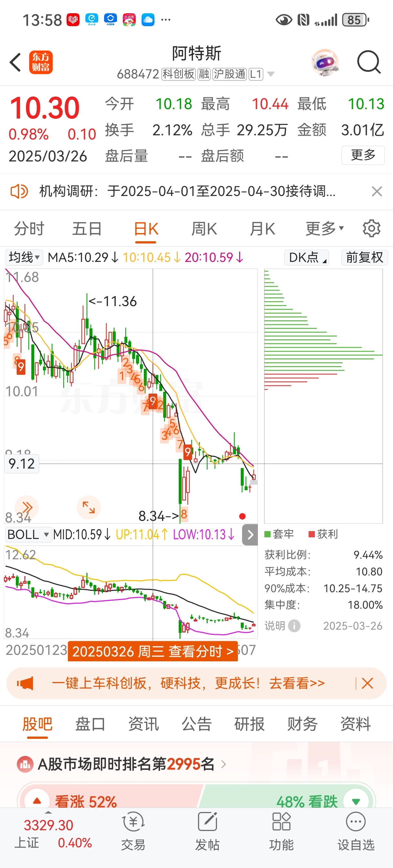This screenshot has height=868, width=393.
Task: Tap the chip distribution histogram
Action: point(323,396)
